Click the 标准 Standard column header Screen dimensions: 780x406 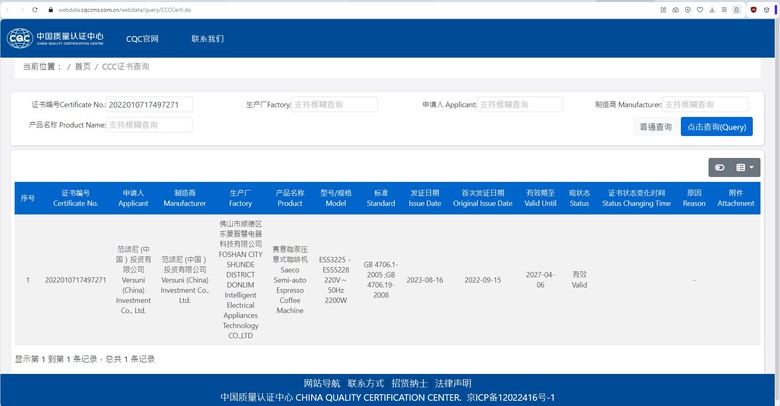[381, 198]
